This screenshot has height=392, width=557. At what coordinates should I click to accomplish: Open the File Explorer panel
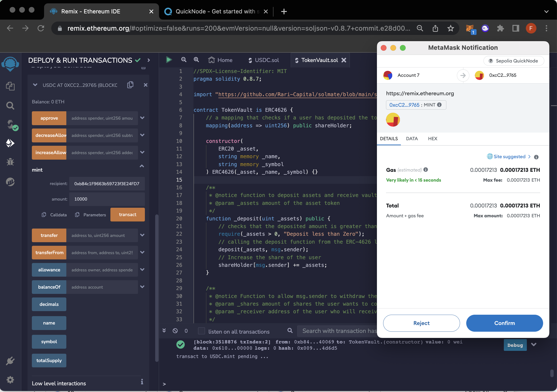10,86
